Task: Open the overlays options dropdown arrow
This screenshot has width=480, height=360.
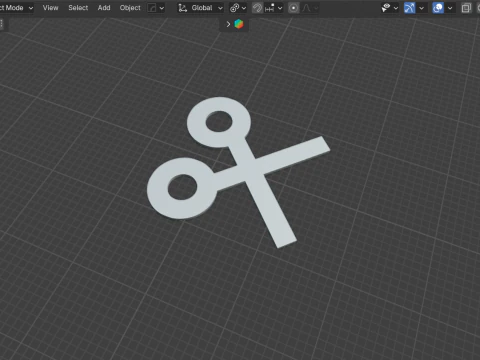Action: tap(450, 8)
